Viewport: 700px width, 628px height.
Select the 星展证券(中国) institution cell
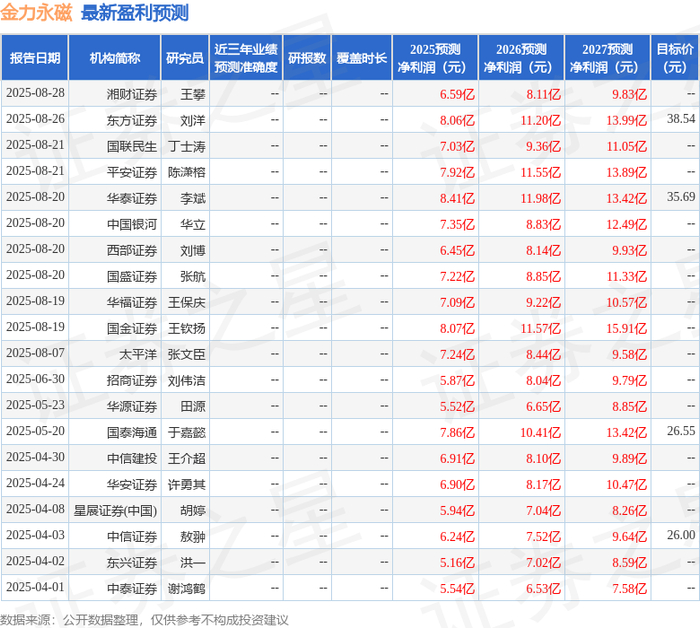point(115,510)
